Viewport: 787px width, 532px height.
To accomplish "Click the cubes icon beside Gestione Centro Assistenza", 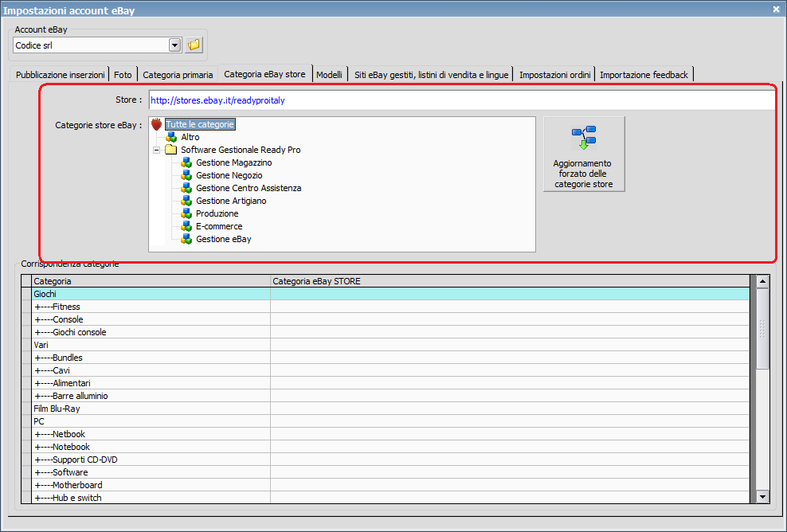I will coord(186,188).
